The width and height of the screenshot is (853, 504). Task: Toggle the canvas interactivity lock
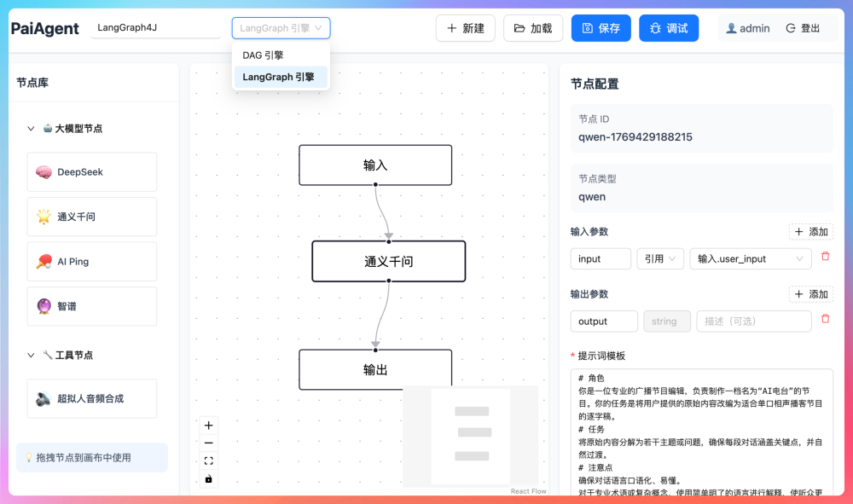tap(208, 479)
